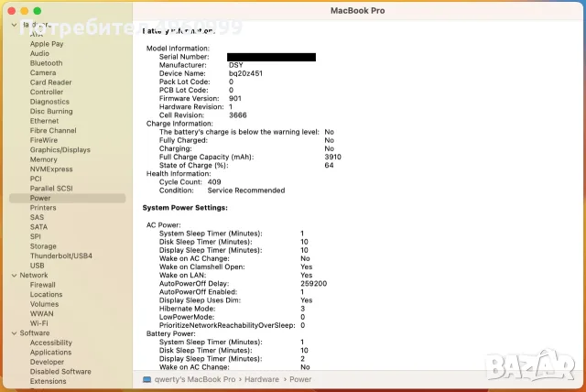This screenshot has width=586, height=392.
Task: Select USB in the sidebar
Action: tap(38, 266)
